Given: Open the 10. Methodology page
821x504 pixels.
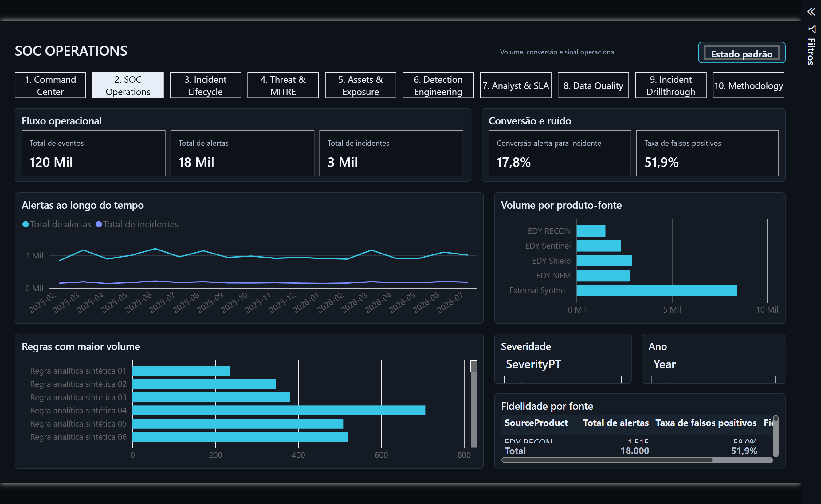Looking at the screenshot, I should pos(748,85).
